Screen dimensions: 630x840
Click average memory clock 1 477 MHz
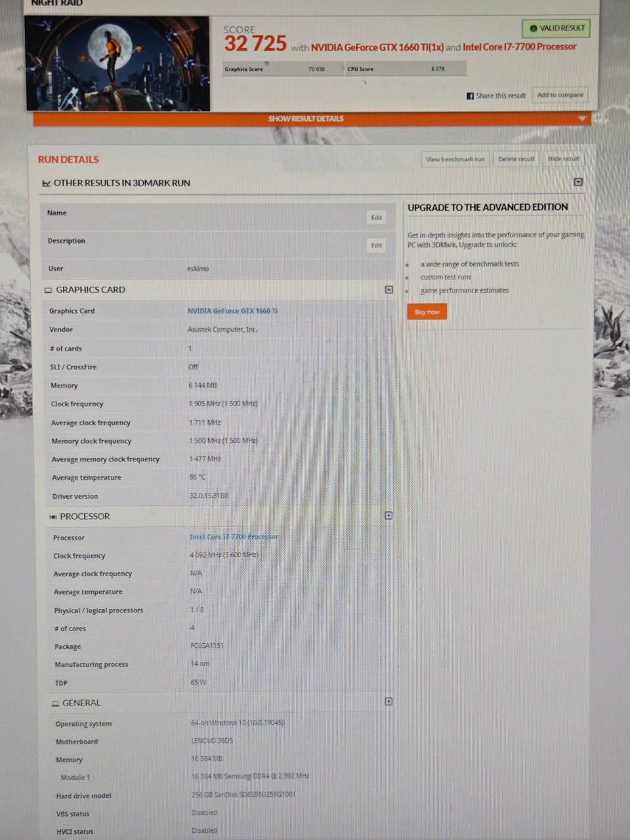click(205, 459)
